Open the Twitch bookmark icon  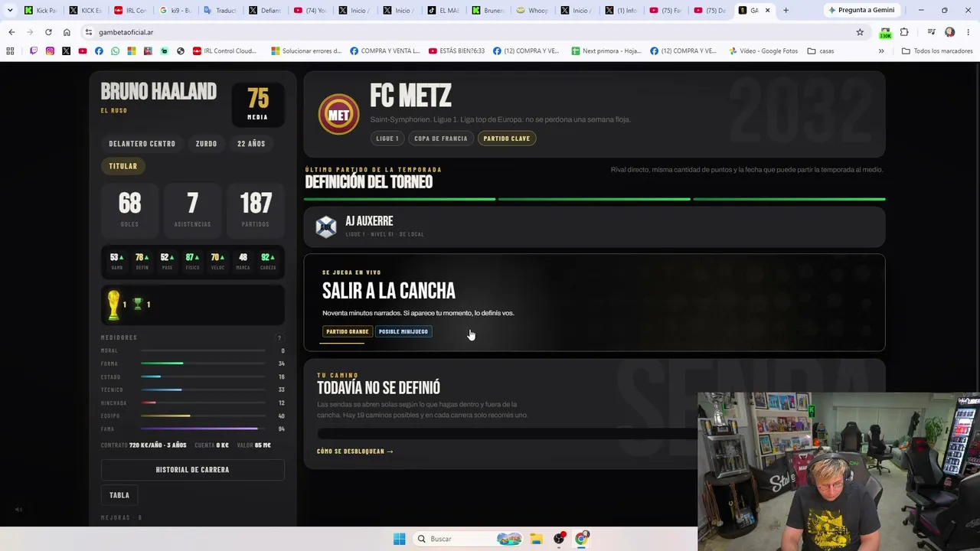point(34,51)
